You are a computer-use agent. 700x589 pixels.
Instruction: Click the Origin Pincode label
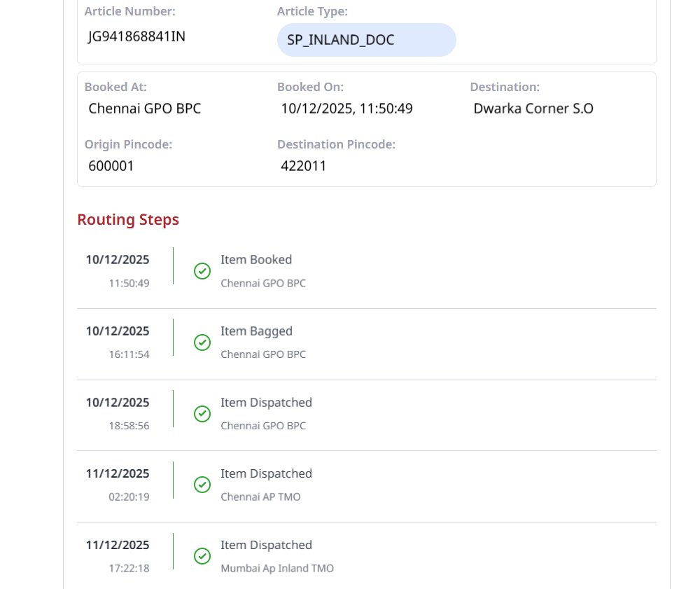pos(128,144)
